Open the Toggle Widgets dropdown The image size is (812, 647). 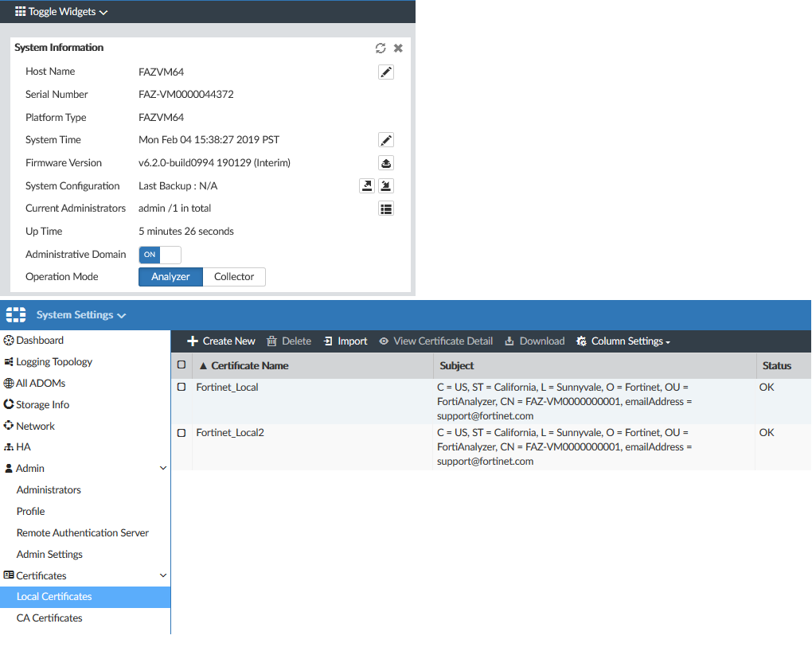pyautogui.click(x=61, y=11)
